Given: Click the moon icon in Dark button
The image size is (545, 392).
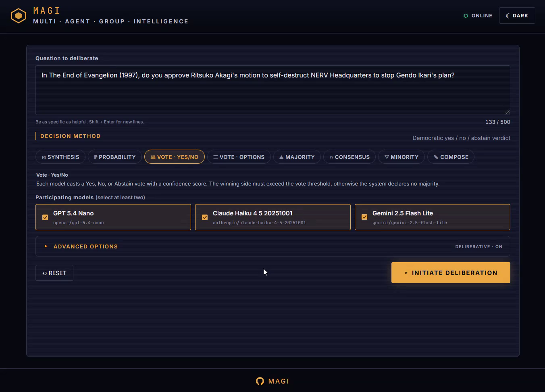Looking at the screenshot, I should point(508,16).
